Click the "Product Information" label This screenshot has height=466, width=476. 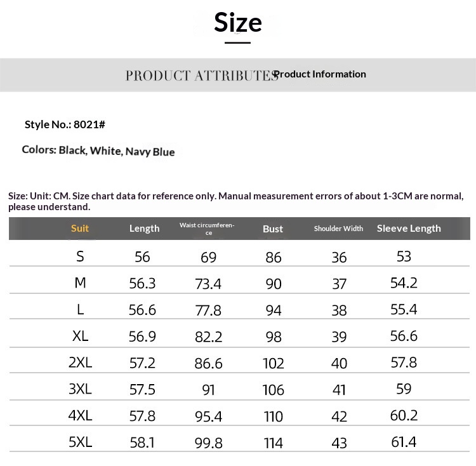tap(320, 74)
